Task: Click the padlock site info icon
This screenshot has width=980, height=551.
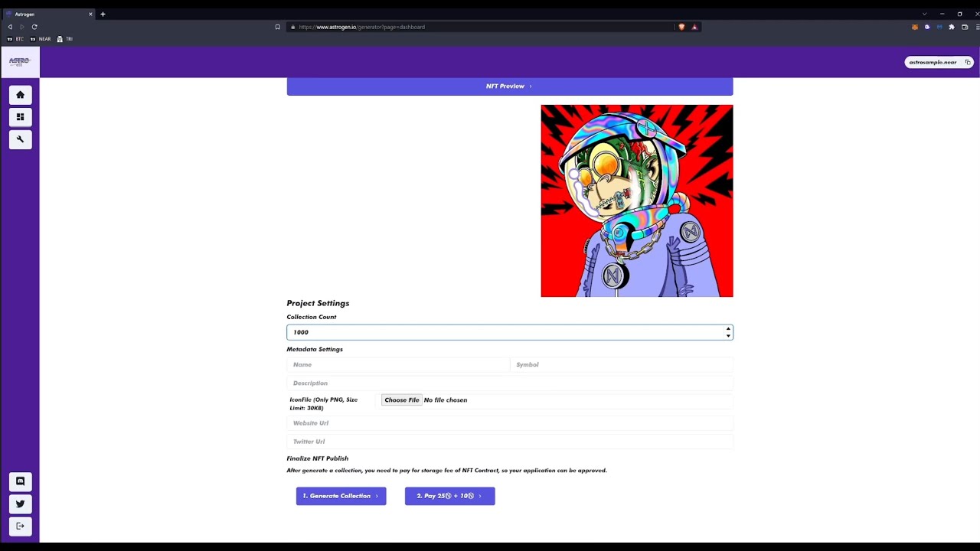Action: point(292,27)
